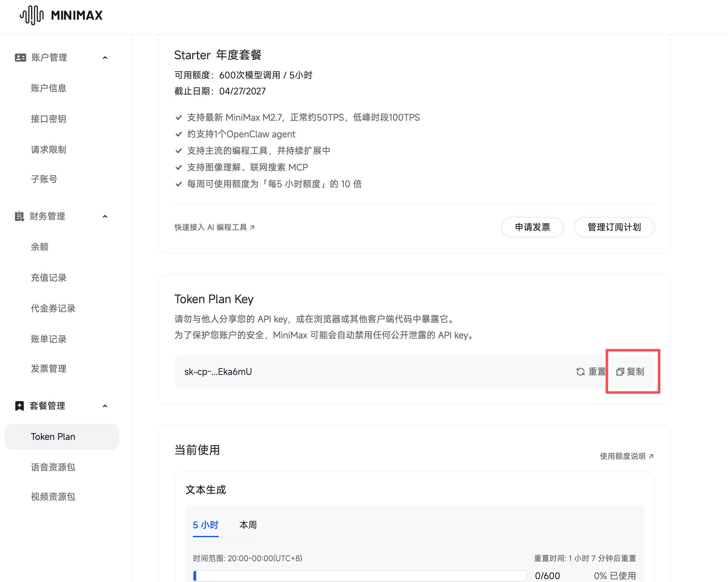Collapse the 套餐管理 section
This screenshot has width=728, height=582.
tap(105, 406)
